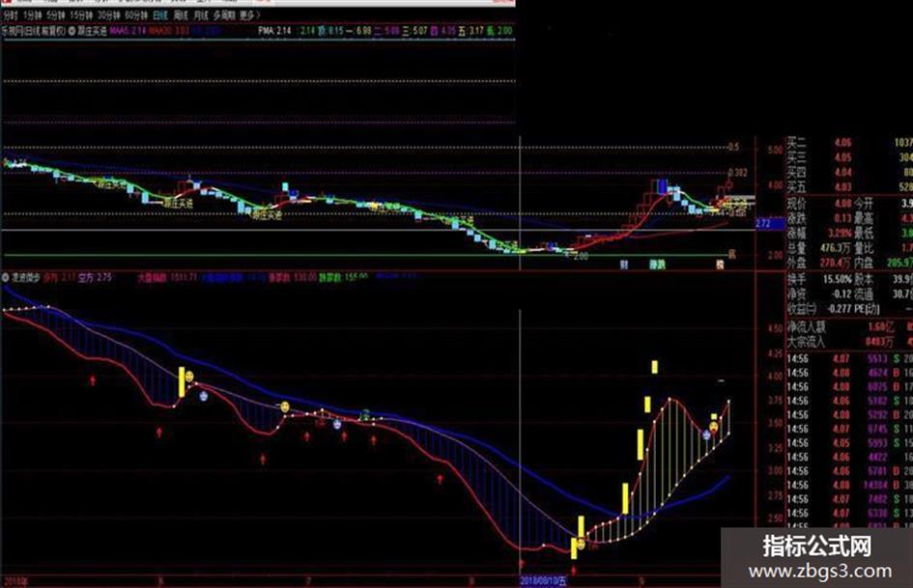Click the 净资 -0.12 value
This screenshot has height=588, width=913.
point(842,294)
